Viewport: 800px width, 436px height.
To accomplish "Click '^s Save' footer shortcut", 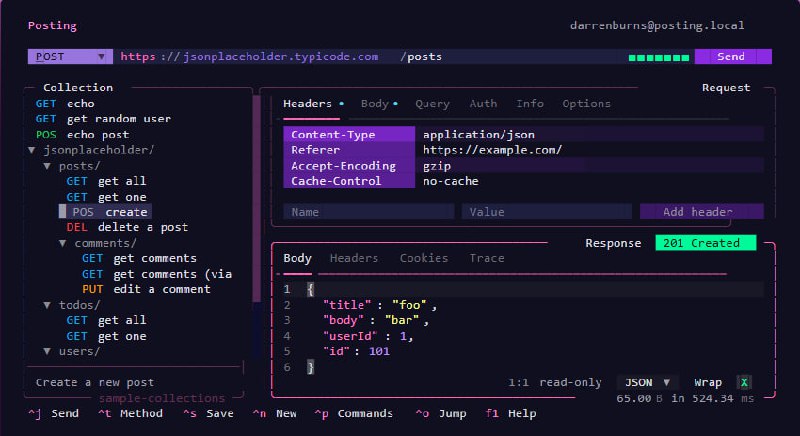I will tap(208, 414).
